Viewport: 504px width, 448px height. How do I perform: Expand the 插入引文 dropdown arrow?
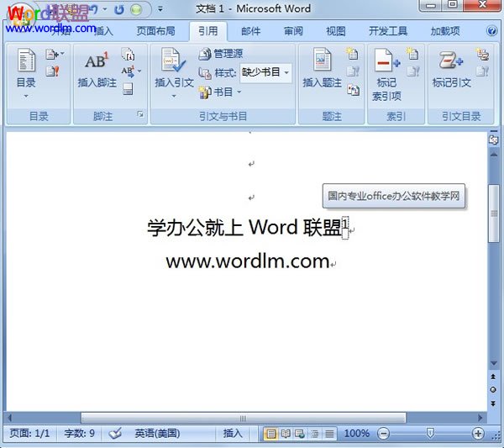coord(174,96)
